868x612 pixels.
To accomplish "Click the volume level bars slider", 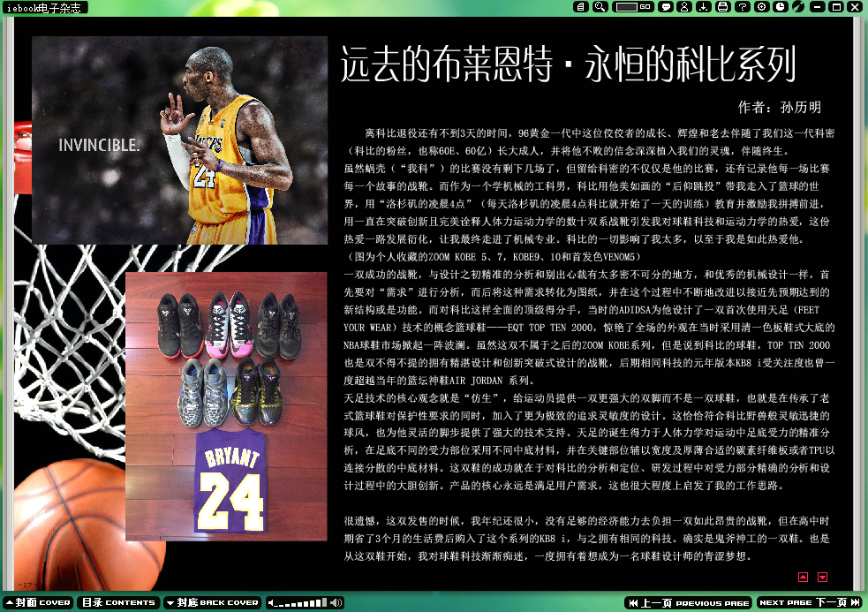I will (301, 603).
